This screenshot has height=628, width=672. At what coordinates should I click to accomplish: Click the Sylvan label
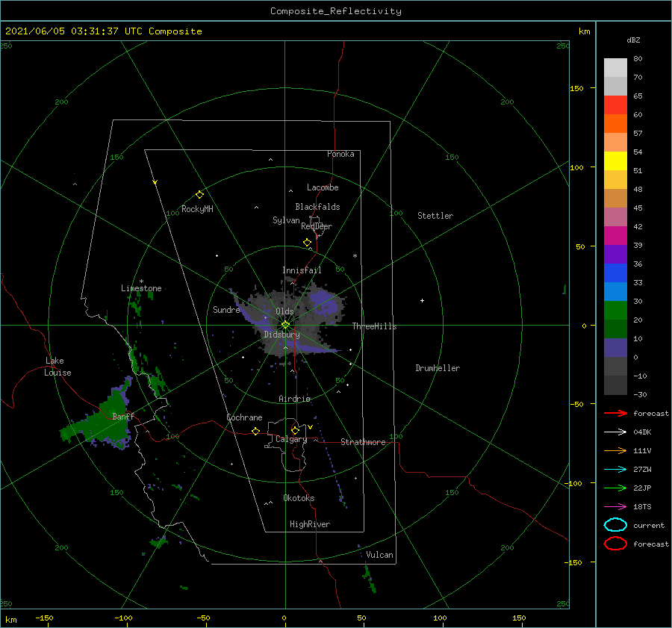(x=286, y=220)
